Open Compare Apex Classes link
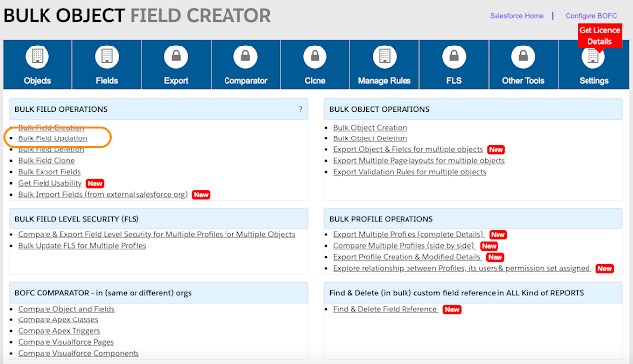 coord(57,320)
